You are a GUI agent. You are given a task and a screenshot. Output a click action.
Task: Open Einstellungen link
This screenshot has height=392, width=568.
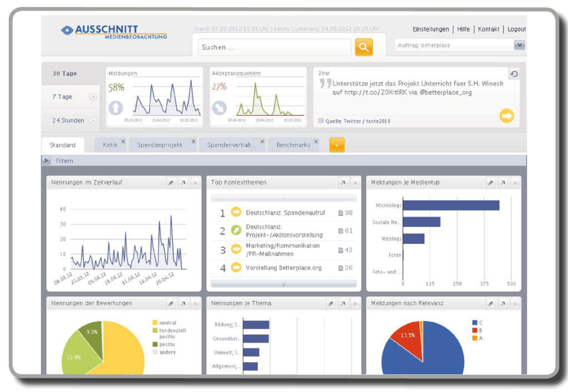[x=430, y=29]
